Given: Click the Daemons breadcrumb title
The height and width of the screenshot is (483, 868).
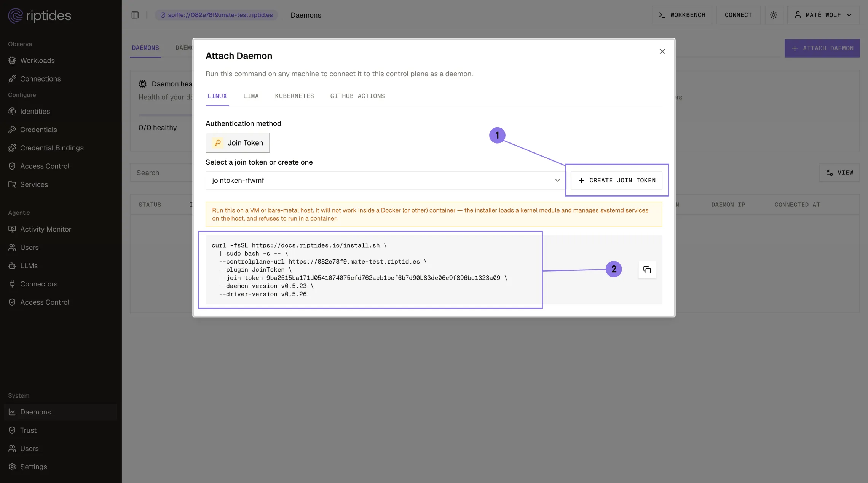Looking at the screenshot, I should pos(306,15).
